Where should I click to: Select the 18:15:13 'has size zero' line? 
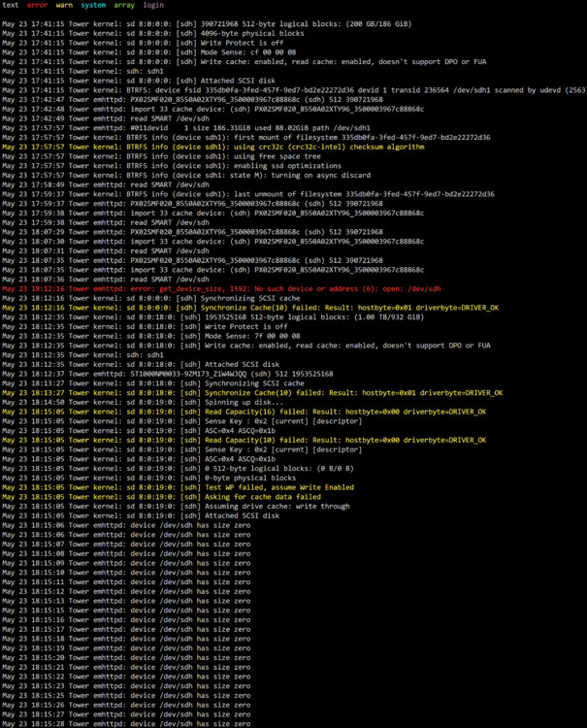pos(126,601)
